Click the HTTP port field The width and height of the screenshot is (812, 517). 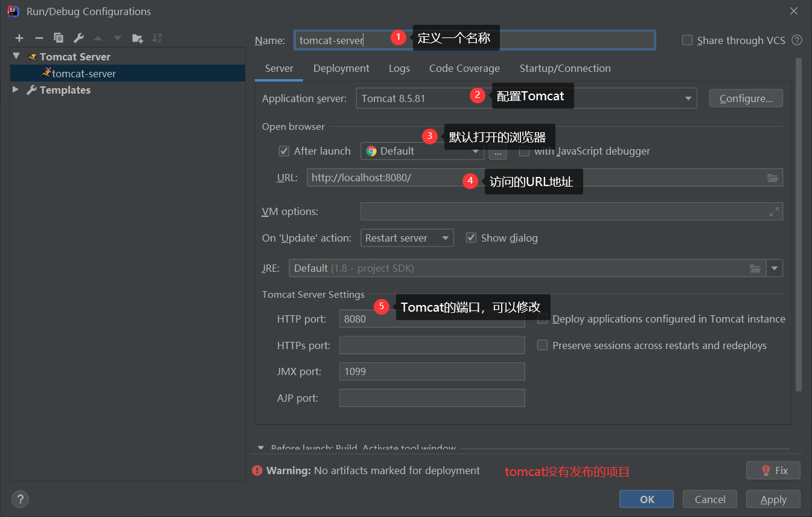click(432, 319)
